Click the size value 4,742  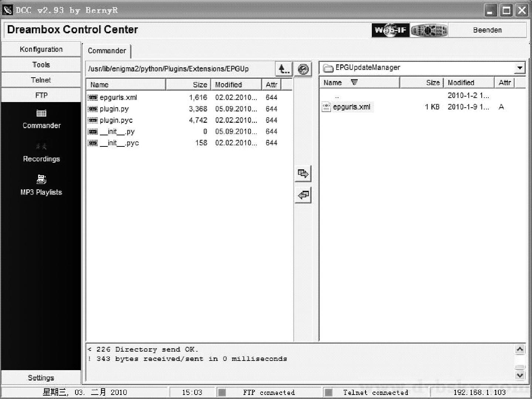(x=198, y=120)
